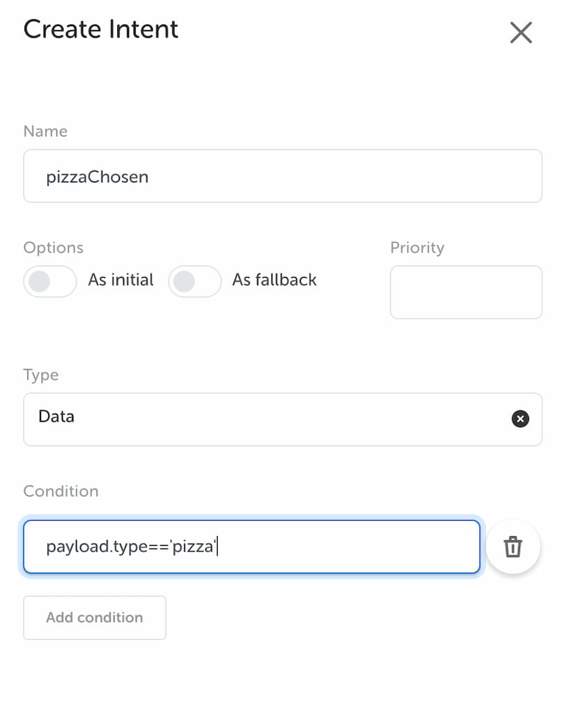The width and height of the screenshot is (578, 728).
Task: Add another condition with Add condition button
Action: (x=95, y=618)
